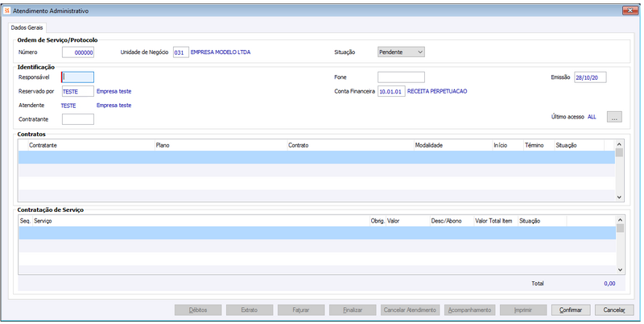The image size is (644, 324).
Task: Click the Conta Financeira code field
Action: pos(391,91)
